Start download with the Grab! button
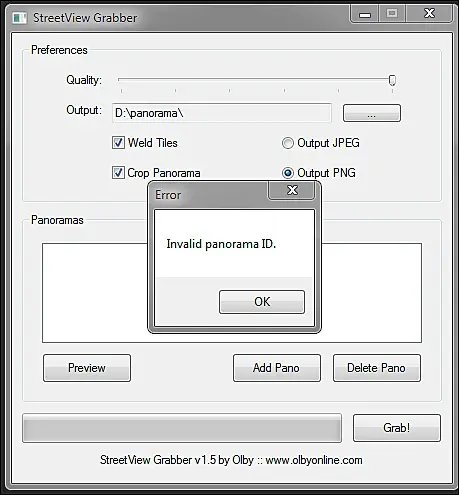459x495 pixels. [397, 428]
